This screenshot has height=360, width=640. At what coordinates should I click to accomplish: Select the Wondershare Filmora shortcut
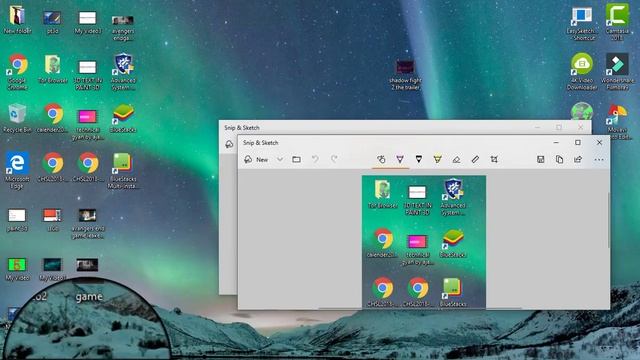click(x=617, y=72)
